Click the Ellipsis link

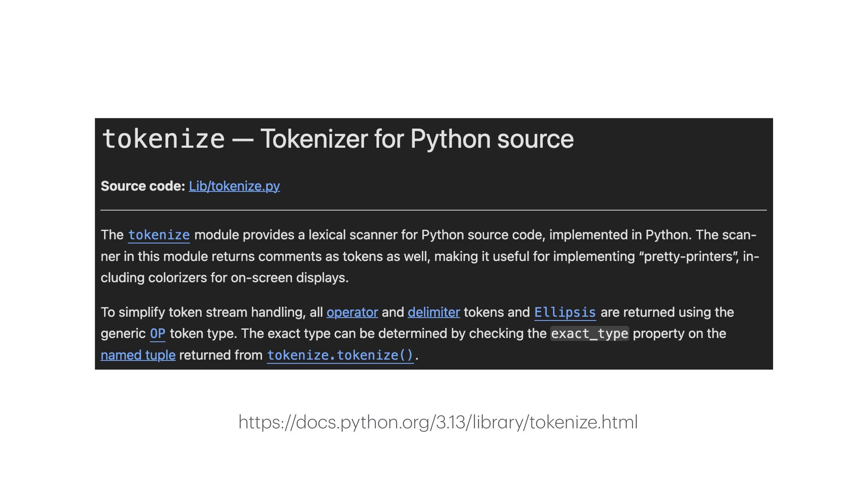[565, 312]
